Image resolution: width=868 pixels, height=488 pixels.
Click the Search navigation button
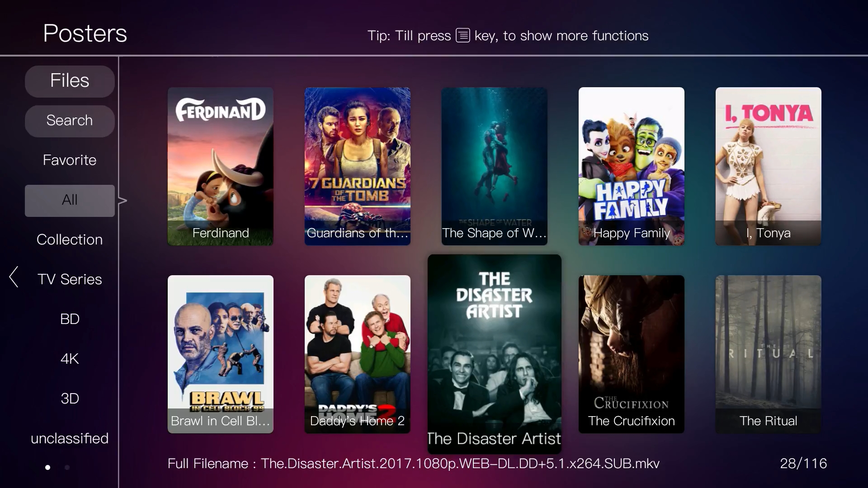69,120
